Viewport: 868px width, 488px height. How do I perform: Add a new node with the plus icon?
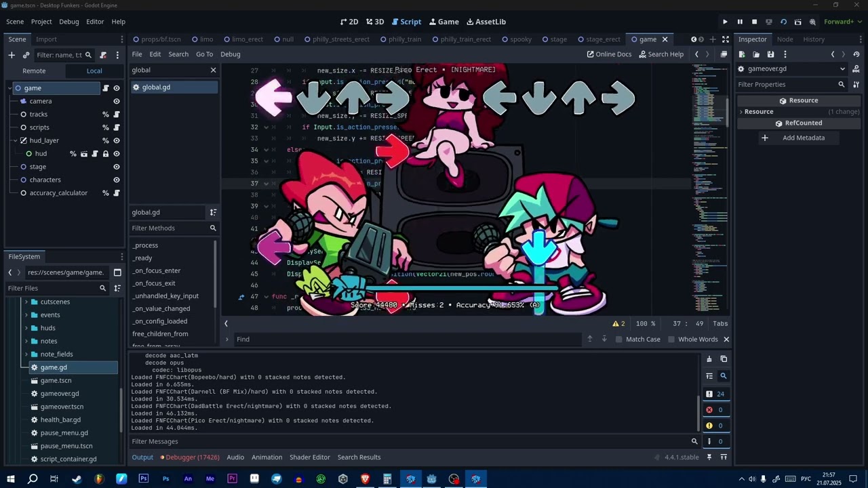tap(12, 55)
